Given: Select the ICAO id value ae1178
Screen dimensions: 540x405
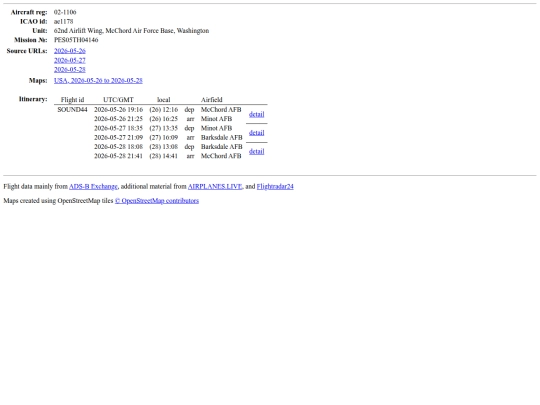Looking at the screenshot, I should click(x=64, y=21).
